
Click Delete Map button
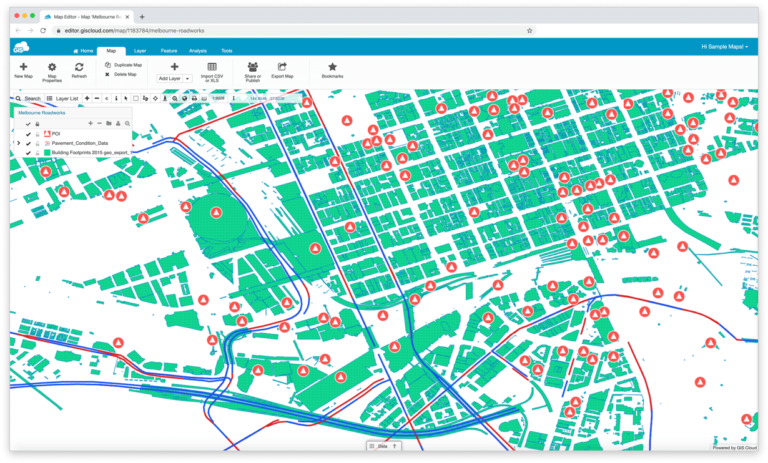click(x=122, y=74)
